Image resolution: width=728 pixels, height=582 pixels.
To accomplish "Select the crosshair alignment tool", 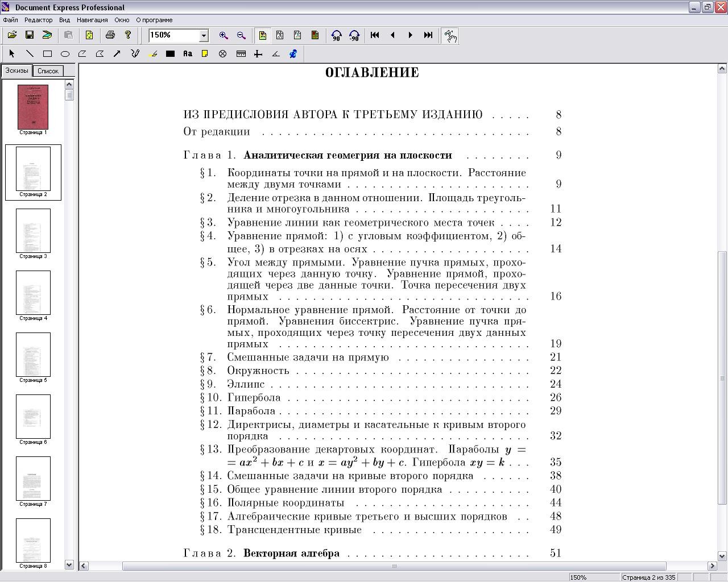I will pyautogui.click(x=258, y=53).
